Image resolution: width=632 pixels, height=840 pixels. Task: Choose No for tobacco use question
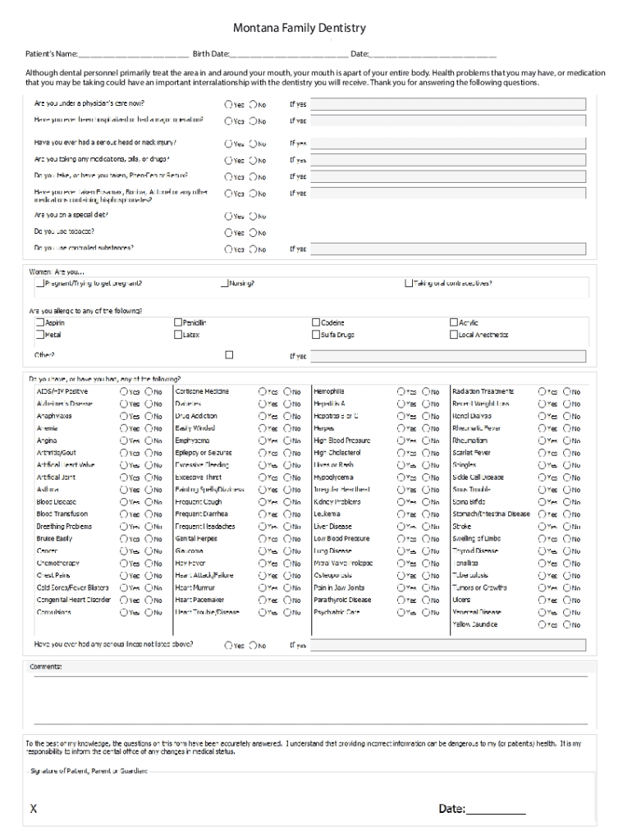(254, 232)
